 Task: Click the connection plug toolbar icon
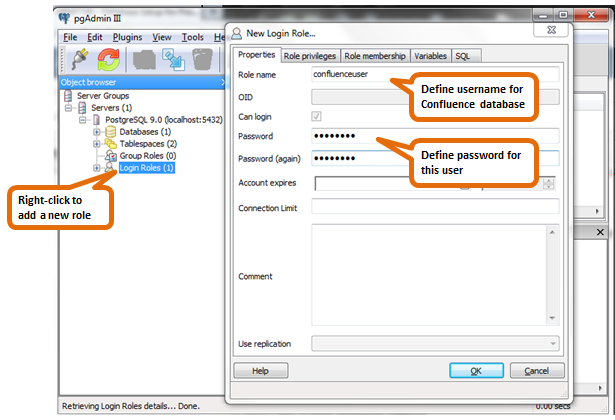pos(80,59)
